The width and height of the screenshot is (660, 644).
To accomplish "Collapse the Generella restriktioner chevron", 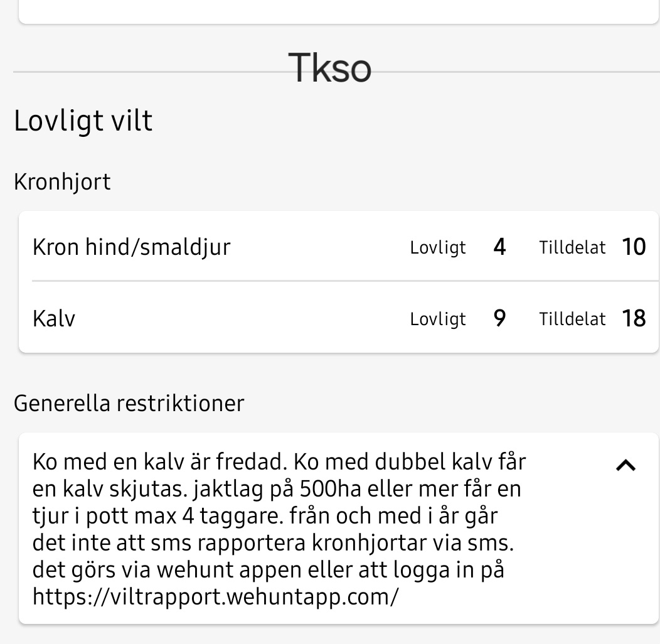I will [x=625, y=465].
